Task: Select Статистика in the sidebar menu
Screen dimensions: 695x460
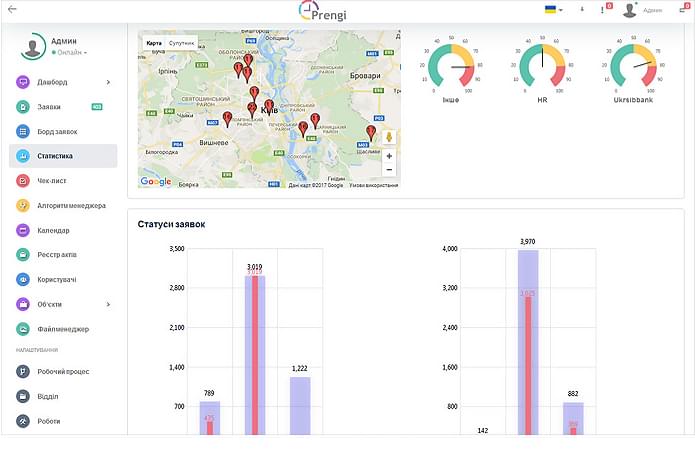Action: click(x=63, y=156)
